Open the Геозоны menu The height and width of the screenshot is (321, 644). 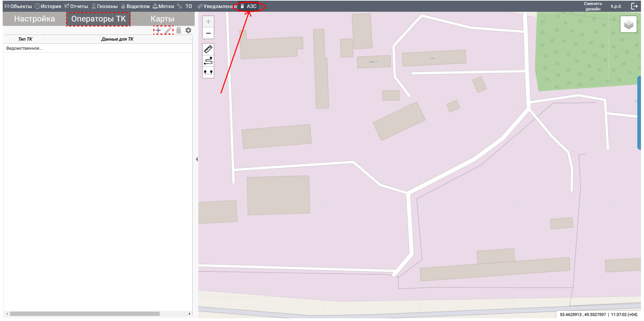[105, 6]
